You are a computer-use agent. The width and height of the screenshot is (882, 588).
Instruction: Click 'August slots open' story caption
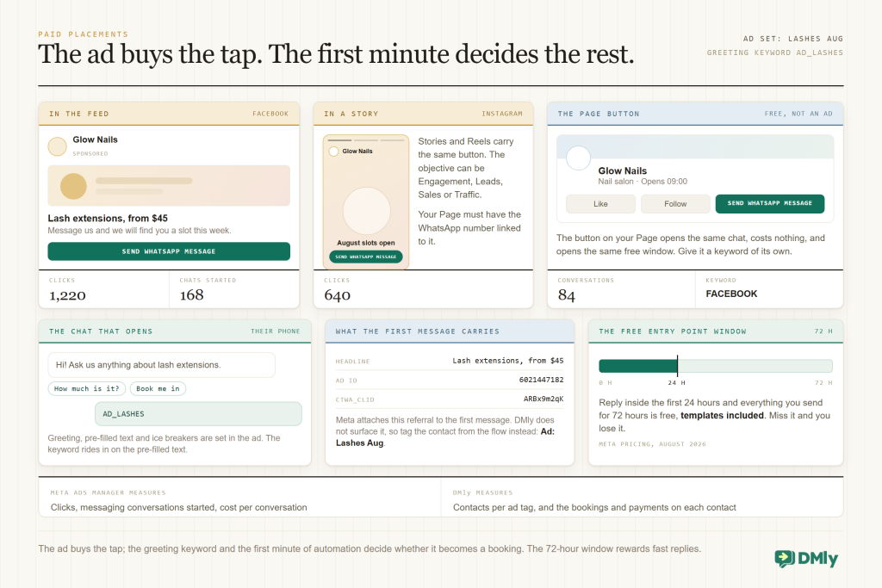(366, 243)
